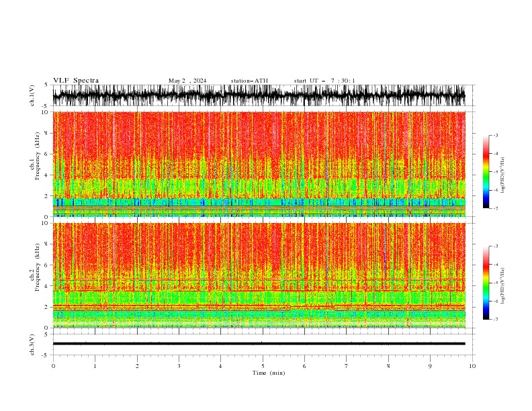532x411 pixels.
Task: Click the "10" kHz tick on ch.1 spectrogram
Action: [x=45, y=112]
